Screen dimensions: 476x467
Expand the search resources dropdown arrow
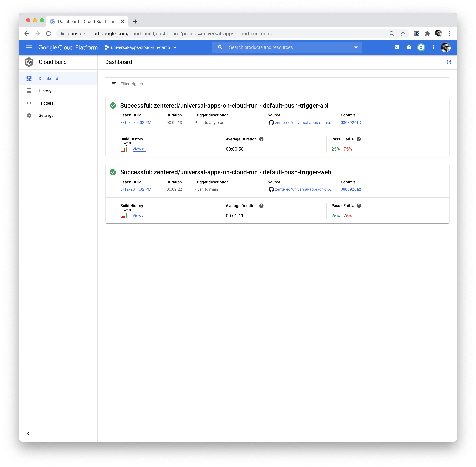click(356, 47)
